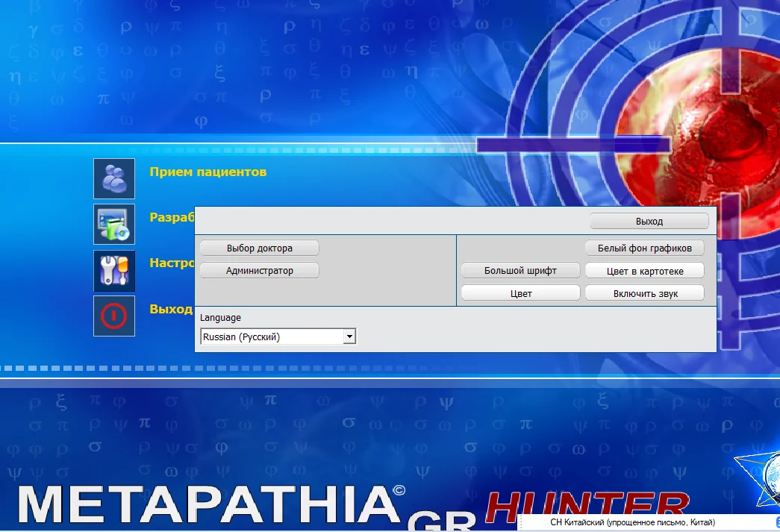Open settings via the wrench and screwdriver icon
This screenshot has height=532, width=780.
click(113, 271)
